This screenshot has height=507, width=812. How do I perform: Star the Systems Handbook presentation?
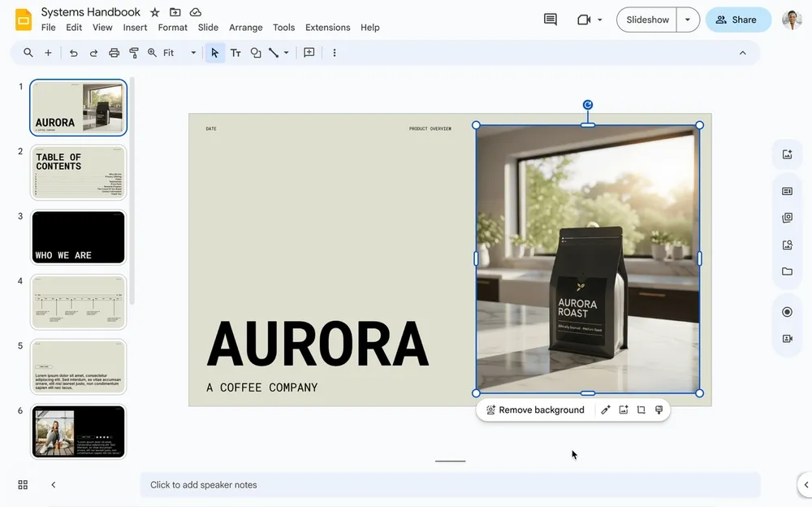pyautogui.click(x=154, y=12)
